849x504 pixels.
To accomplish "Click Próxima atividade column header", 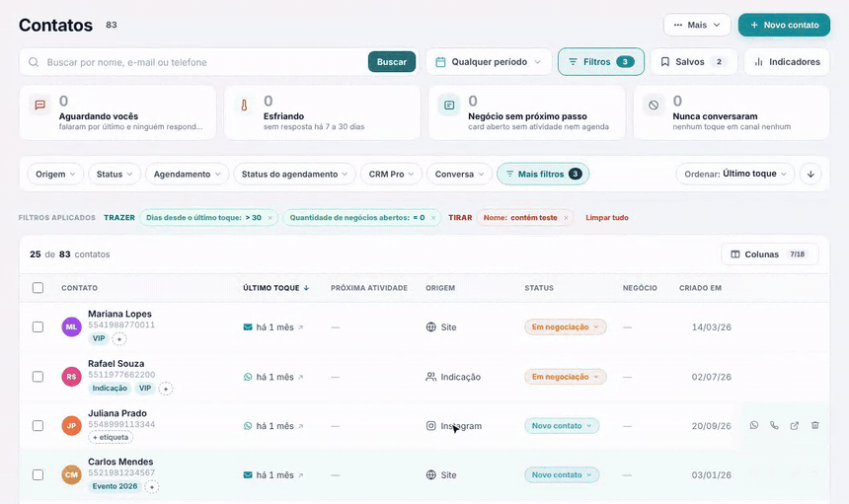I will pyautogui.click(x=369, y=288).
